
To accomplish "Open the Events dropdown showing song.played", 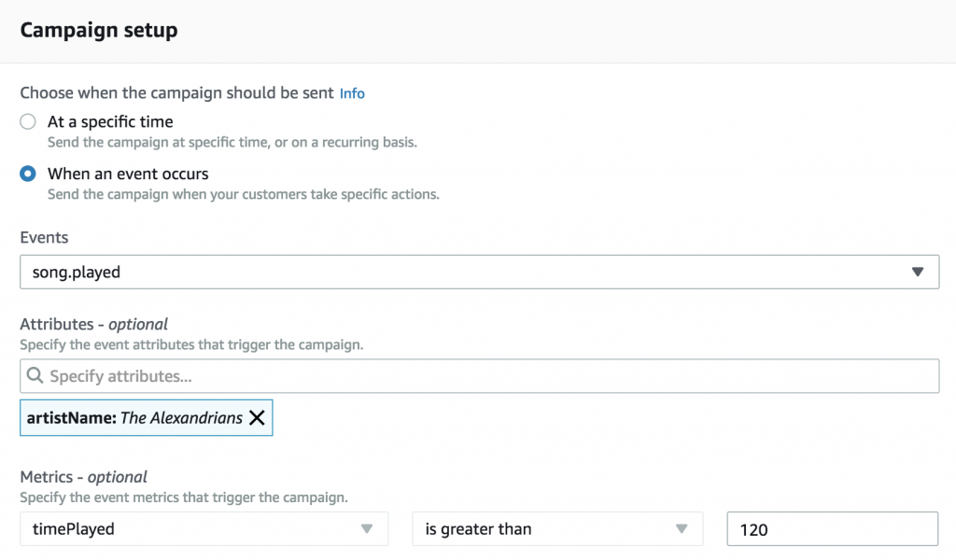I will coord(467,273).
